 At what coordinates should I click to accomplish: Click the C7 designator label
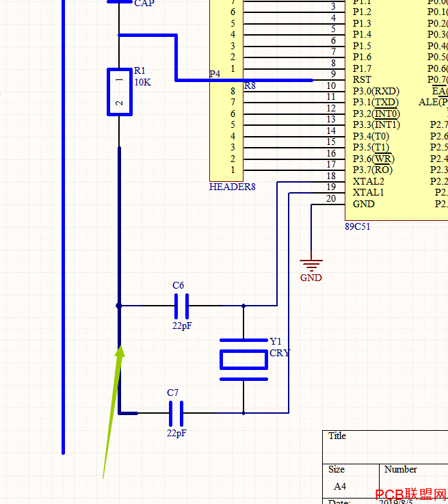pyautogui.click(x=172, y=393)
